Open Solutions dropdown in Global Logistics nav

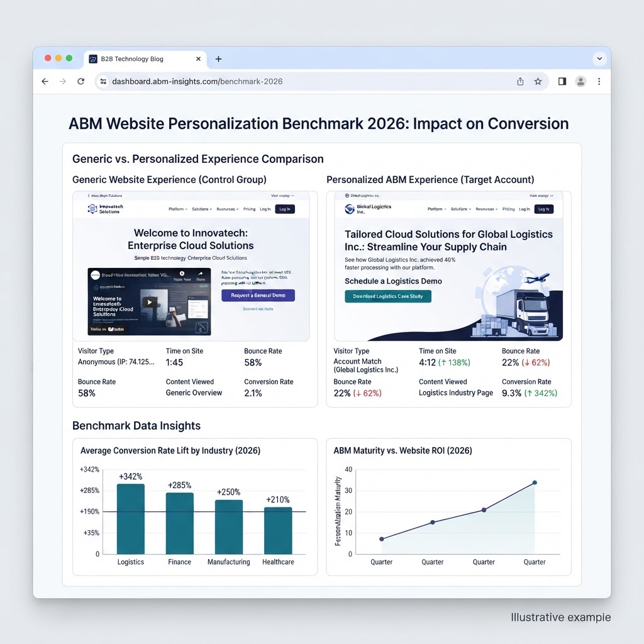tap(461, 209)
